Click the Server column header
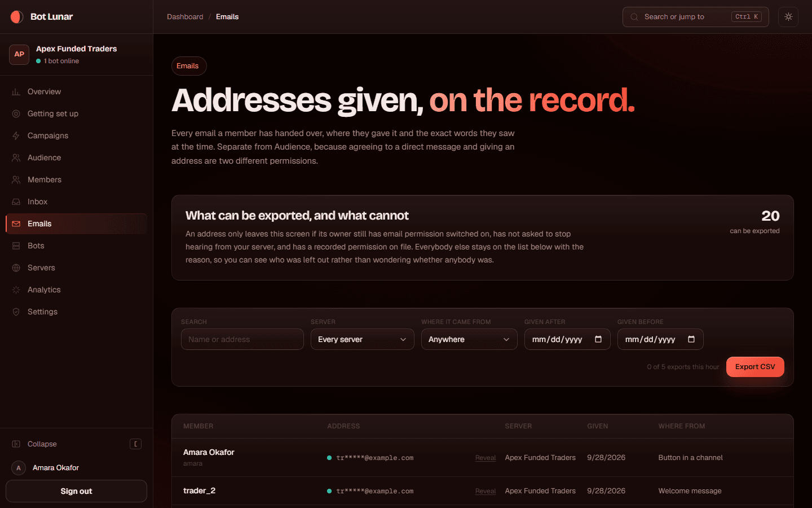 point(518,426)
